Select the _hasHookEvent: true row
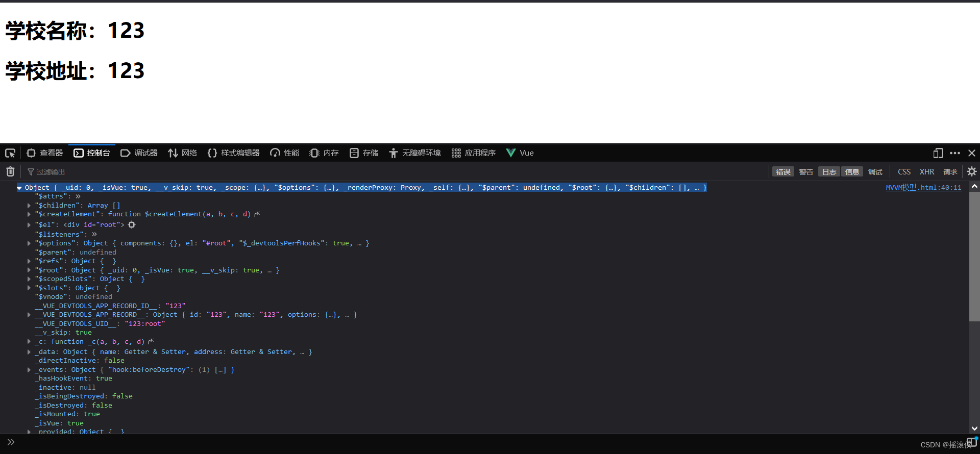This screenshot has height=454, width=980. [x=73, y=379]
